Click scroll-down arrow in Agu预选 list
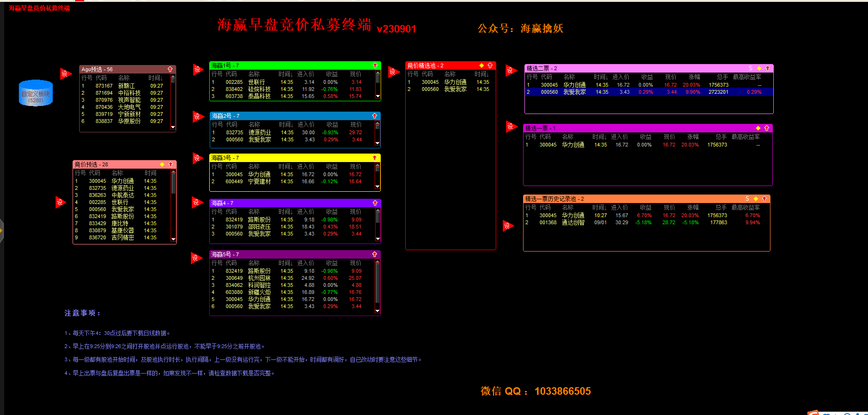The image size is (868, 415). pyautogui.click(x=173, y=127)
